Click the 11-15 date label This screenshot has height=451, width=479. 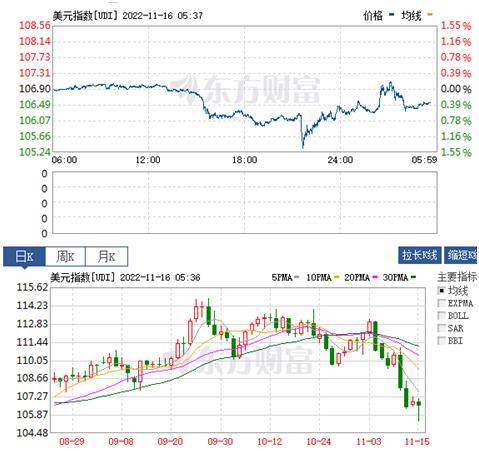417,442
